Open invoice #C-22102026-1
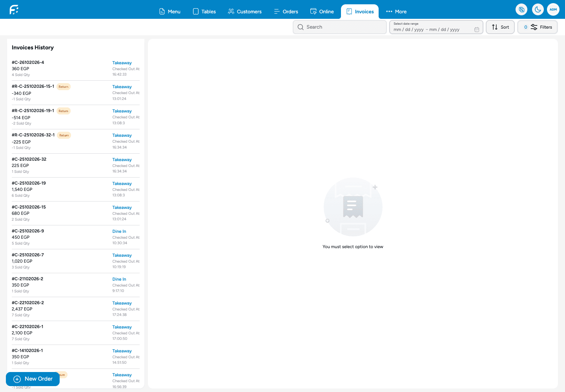Screen dimensions: 565x392 [76, 333]
